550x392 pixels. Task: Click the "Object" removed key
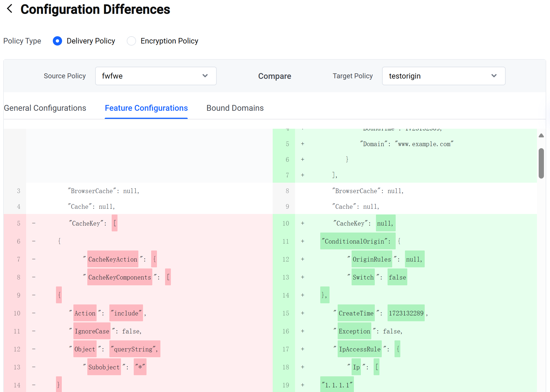tap(85, 349)
